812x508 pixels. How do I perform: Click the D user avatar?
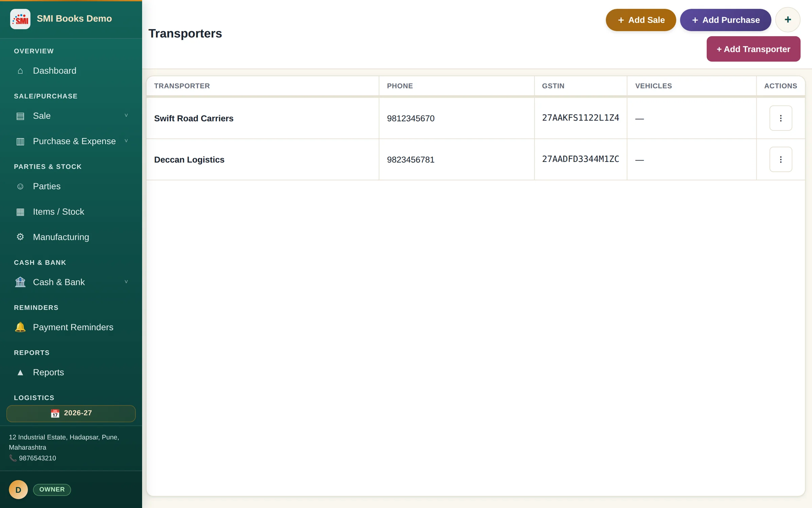pos(18,489)
